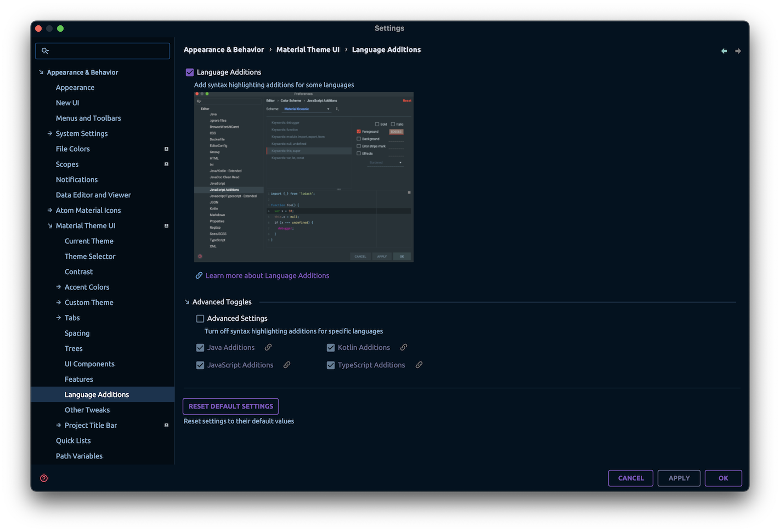Open the Material Theme UI breadcrumb

(308, 49)
